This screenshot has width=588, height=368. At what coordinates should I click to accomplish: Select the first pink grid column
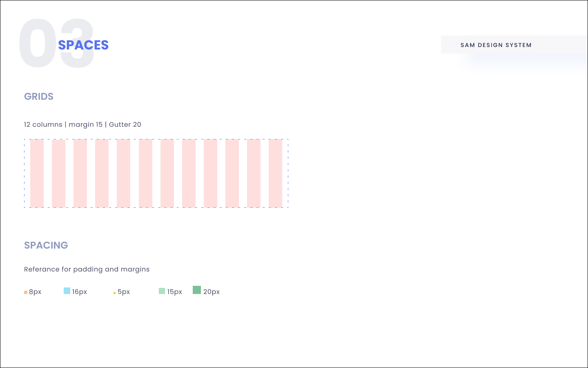coord(37,173)
